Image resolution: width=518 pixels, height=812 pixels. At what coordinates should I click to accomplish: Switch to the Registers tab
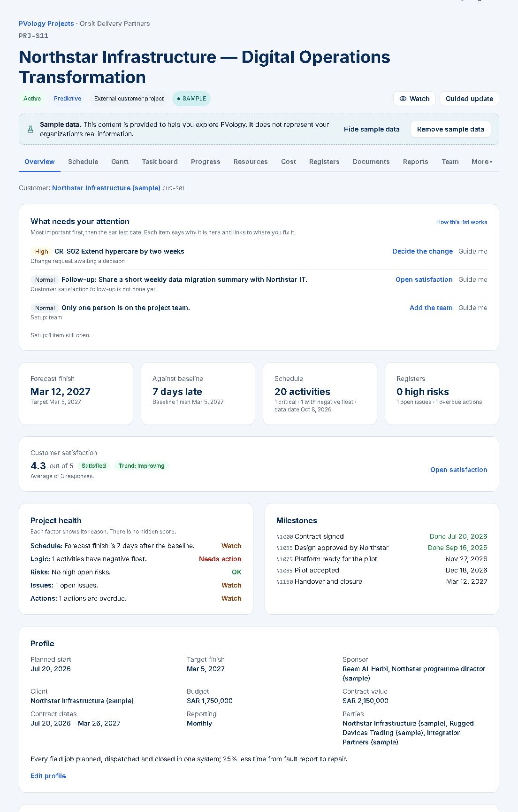tap(324, 162)
